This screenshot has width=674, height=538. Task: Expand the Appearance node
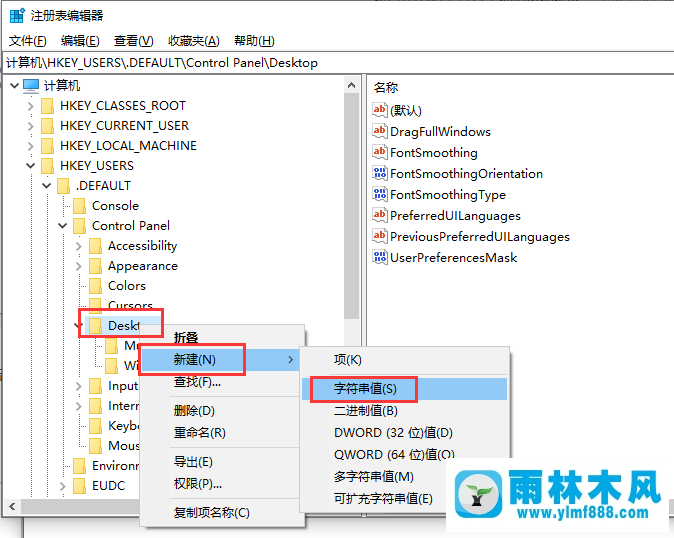pyautogui.click(x=79, y=266)
